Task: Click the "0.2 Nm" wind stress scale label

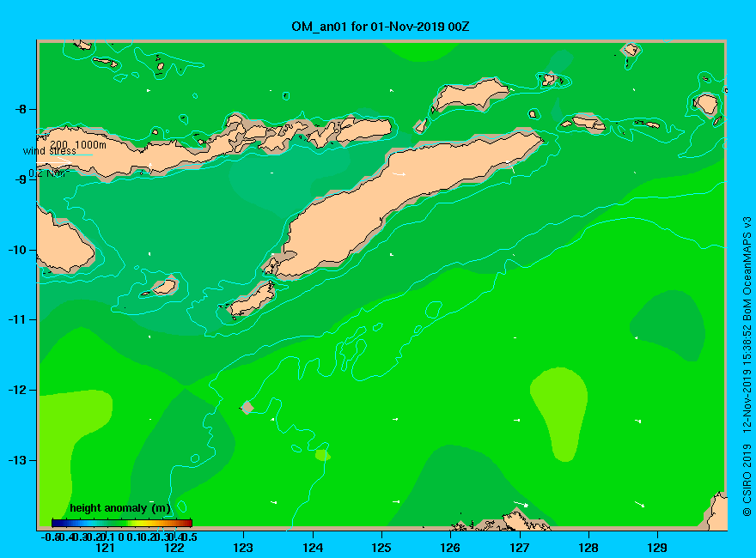Action: click(49, 173)
